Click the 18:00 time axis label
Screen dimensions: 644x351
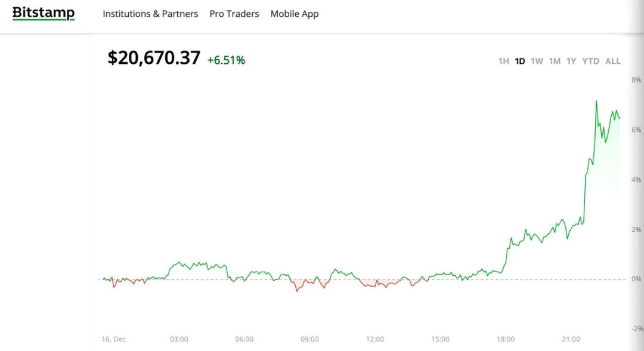506,339
